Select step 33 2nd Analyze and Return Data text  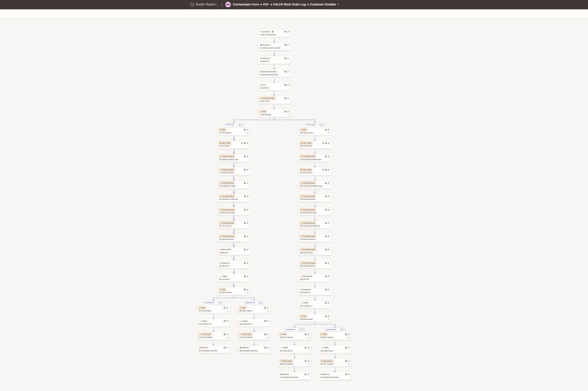coord(311,186)
